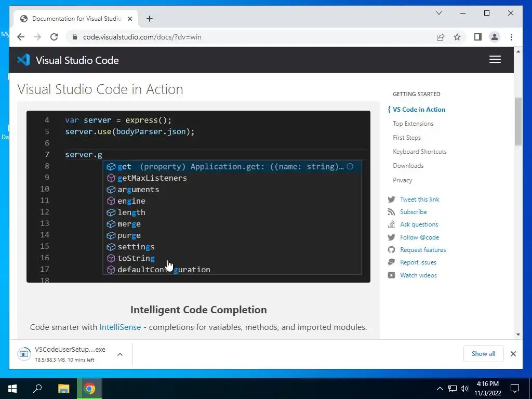Go to Keyboard Shortcuts section
This screenshot has height=399, width=532.
[420, 152]
